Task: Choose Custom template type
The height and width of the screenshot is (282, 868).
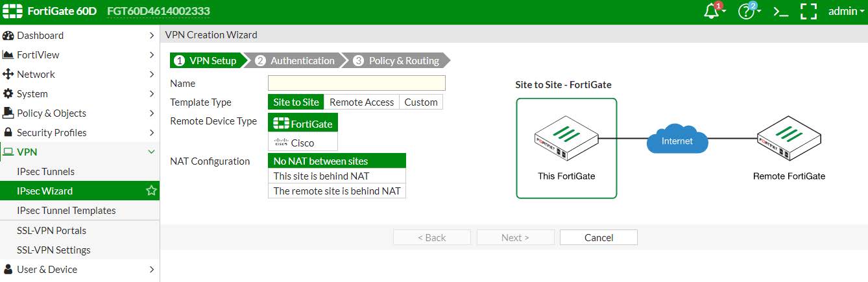Action: pos(421,102)
